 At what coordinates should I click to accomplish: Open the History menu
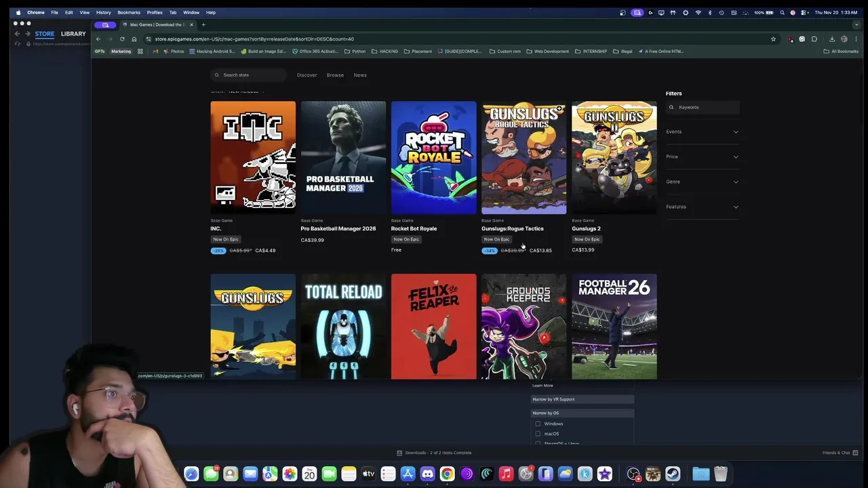pos(103,12)
